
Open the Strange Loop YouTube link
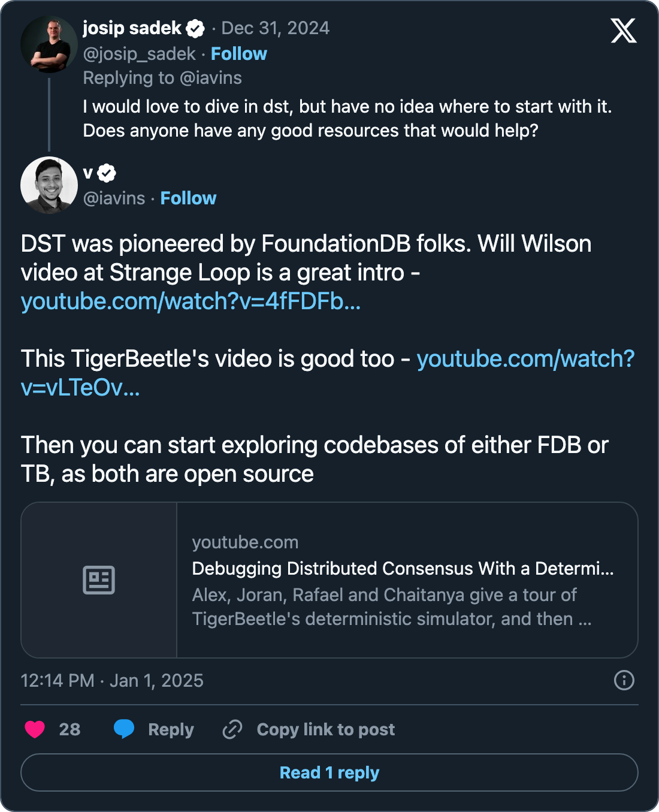(x=191, y=301)
